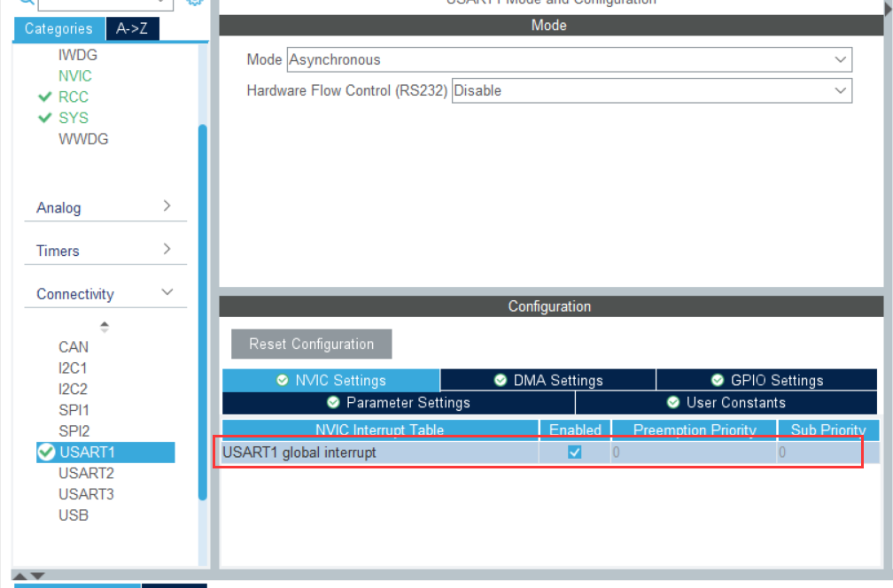
Task: Select RCC in the peripheral list
Action: pos(73,97)
